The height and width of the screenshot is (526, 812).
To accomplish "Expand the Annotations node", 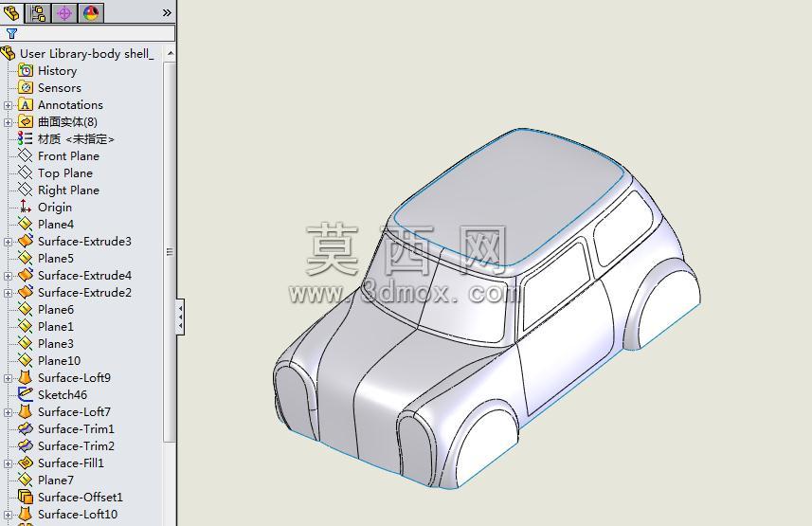I will 8,105.
